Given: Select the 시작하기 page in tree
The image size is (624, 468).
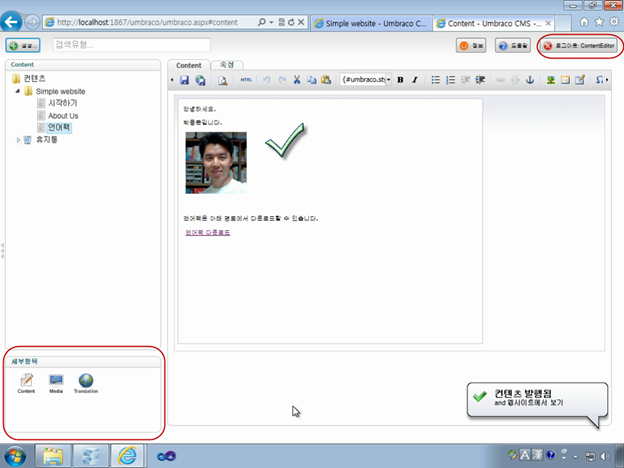Looking at the screenshot, I should pos(62,103).
